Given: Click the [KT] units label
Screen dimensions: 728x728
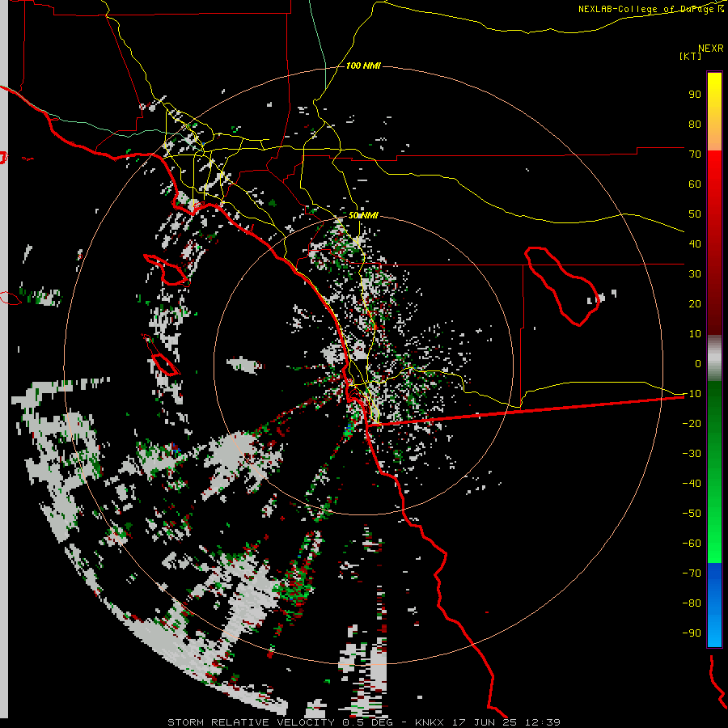Looking at the screenshot, I should [x=691, y=56].
